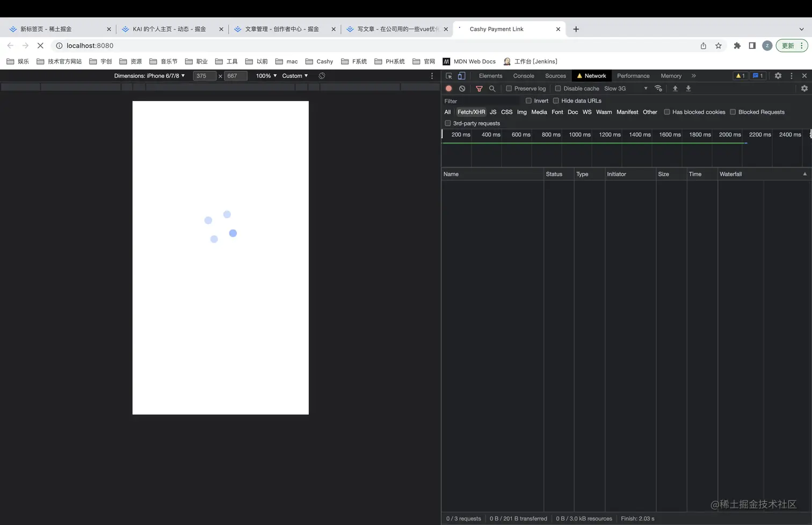Sort by the Status column header
This screenshot has width=812, height=525.
tap(559, 174)
